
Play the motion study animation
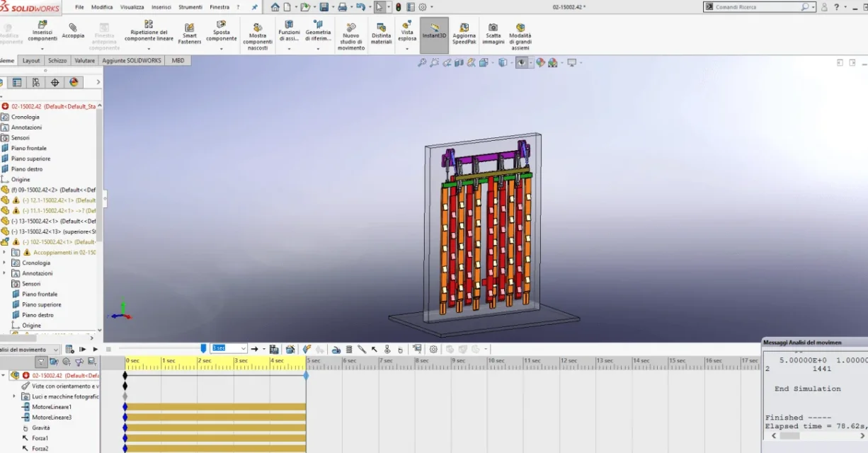pyautogui.click(x=96, y=349)
